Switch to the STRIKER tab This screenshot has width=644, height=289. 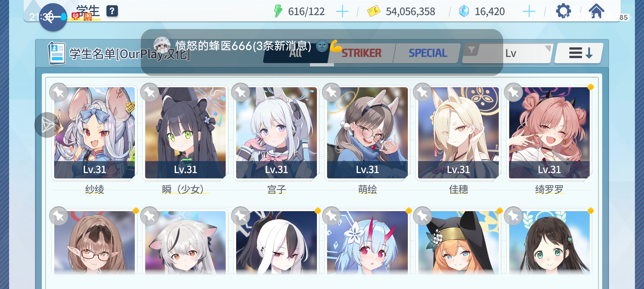point(361,53)
